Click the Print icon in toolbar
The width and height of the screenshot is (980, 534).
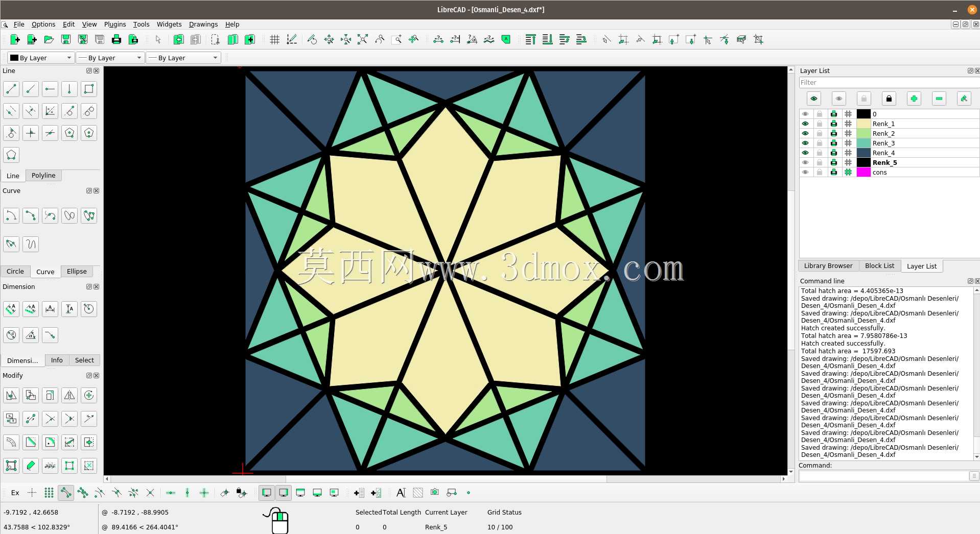(x=116, y=39)
